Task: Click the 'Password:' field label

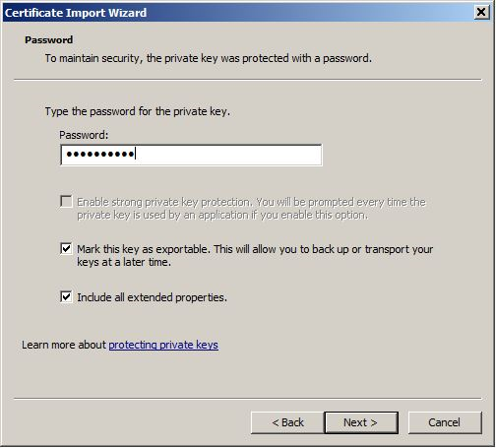Action: tap(84, 135)
